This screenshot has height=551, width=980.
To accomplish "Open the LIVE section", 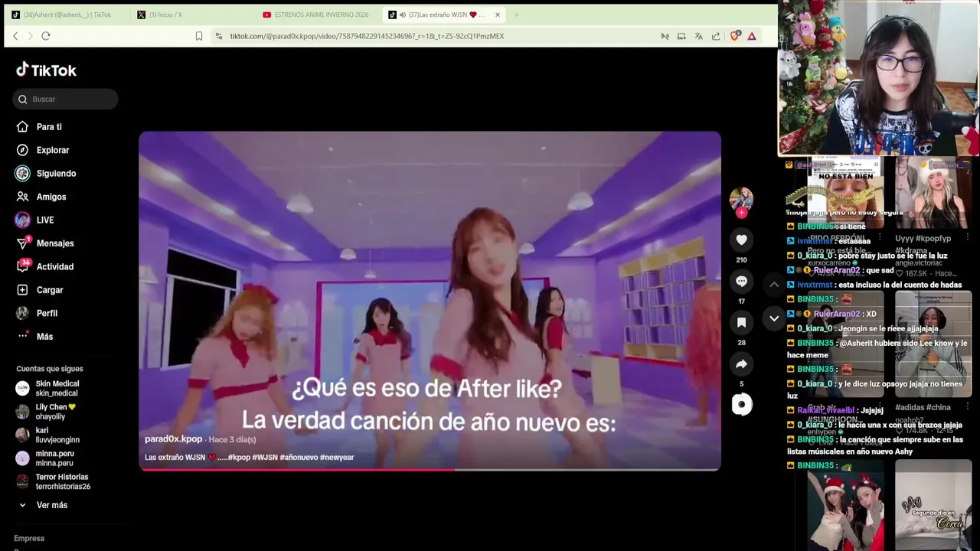I will (45, 220).
